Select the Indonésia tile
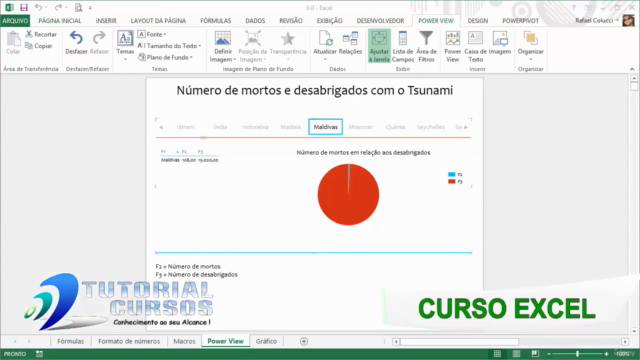Screen dimensions: 640x360 click(x=255, y=127)
